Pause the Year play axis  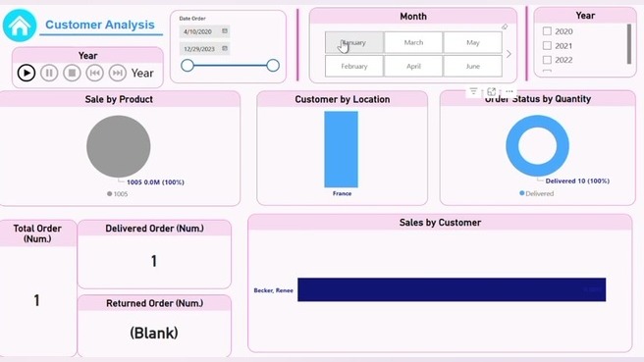(x=49, y=73)
